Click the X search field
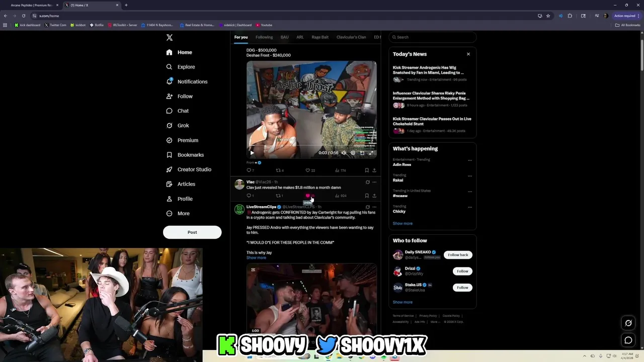644x362 pixels. [x=433, y=37]
